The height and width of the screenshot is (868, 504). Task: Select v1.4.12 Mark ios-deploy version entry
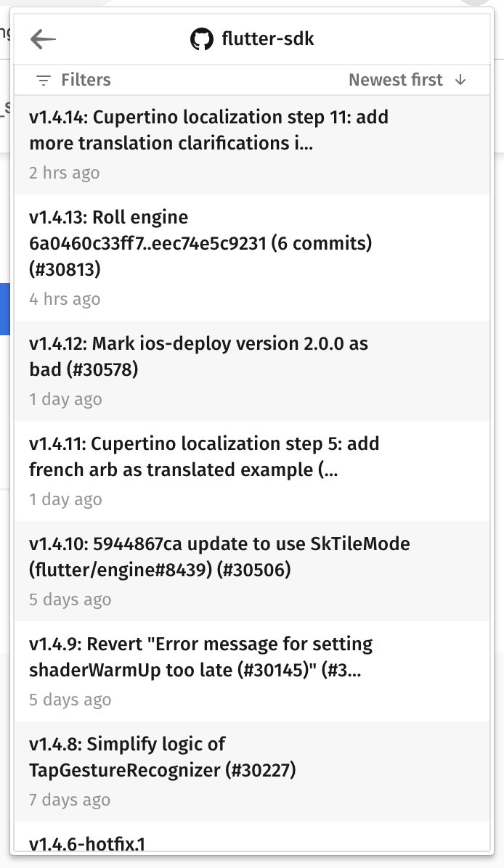(x=252, y=371)
